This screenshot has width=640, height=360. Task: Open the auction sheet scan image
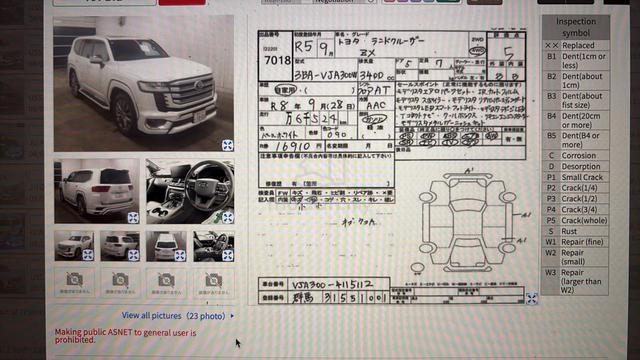click(392, 167)
